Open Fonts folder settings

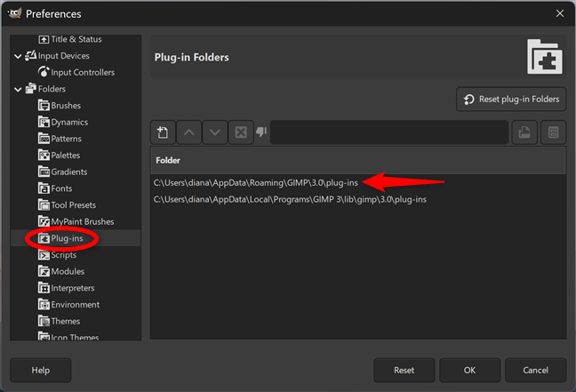[x=55, y=188]
